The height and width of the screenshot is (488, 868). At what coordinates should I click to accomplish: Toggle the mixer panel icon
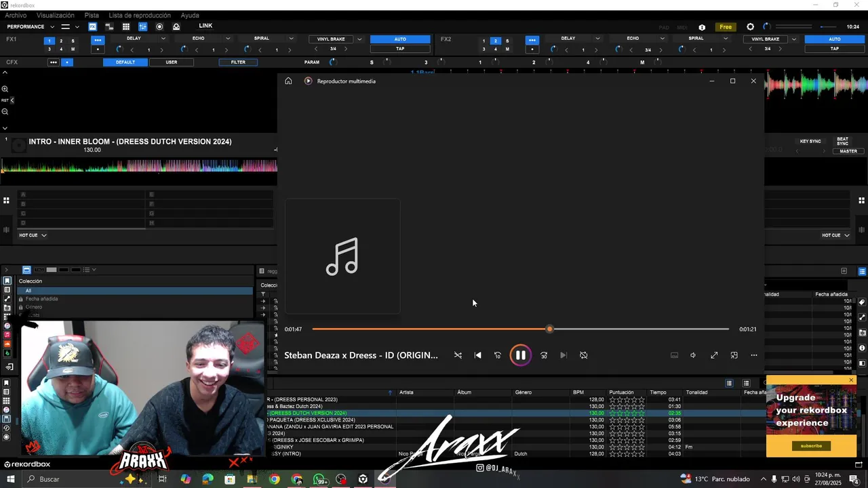(142, 26)
